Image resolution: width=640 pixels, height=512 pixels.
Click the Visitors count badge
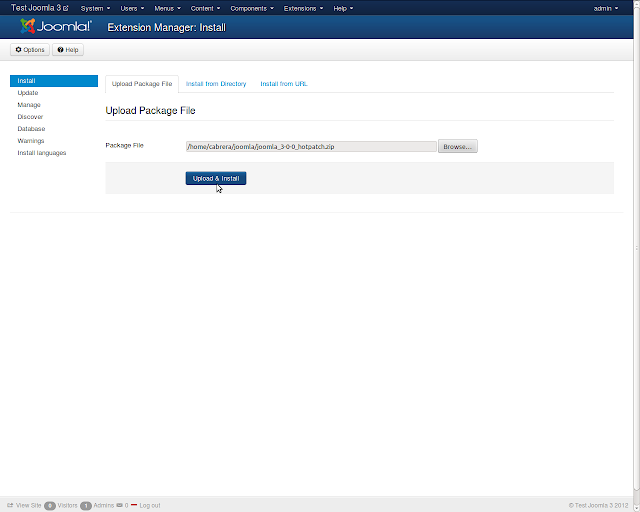tap(50, 505)
